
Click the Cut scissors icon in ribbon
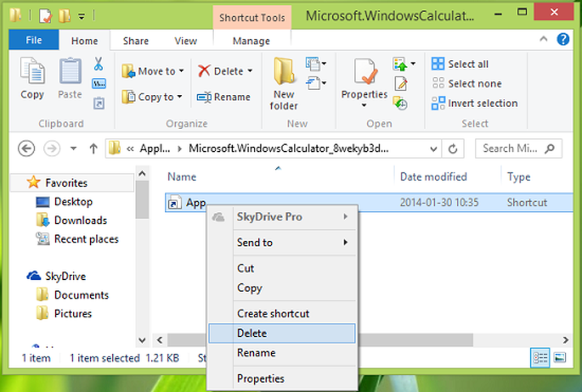98,64
